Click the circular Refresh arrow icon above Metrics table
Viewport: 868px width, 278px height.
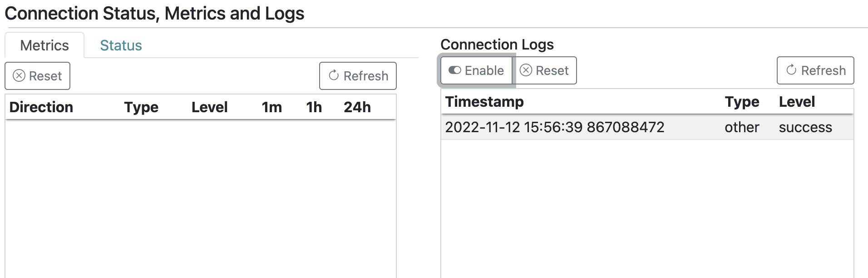pyautogui.click(x=333, y=75)
